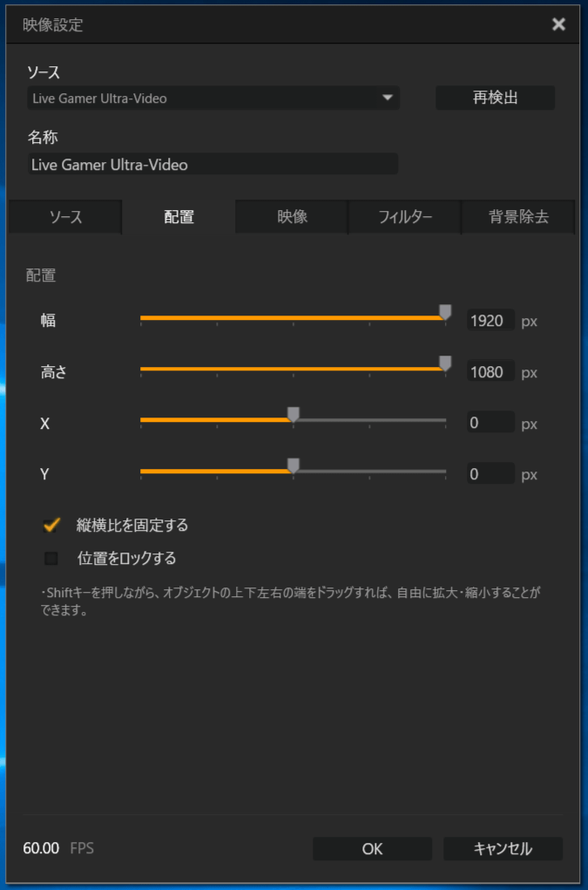The image size is (588, 890).
Task: Switch to the ソース tab
Action: click(x=65, y=217)
